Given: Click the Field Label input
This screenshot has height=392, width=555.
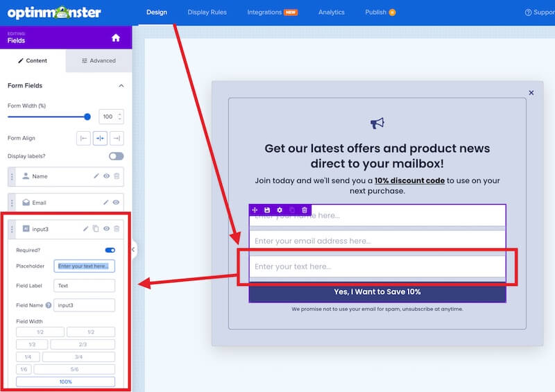Looking at the screenshot, I should pyautogui.click(x=84, y=285).
